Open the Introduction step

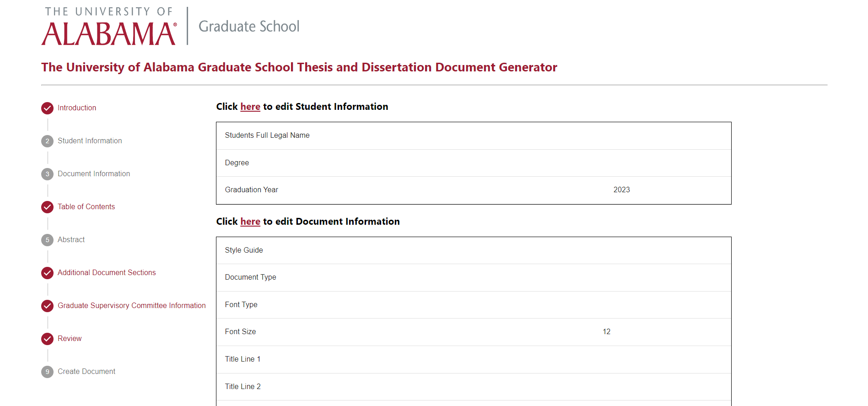77,108
